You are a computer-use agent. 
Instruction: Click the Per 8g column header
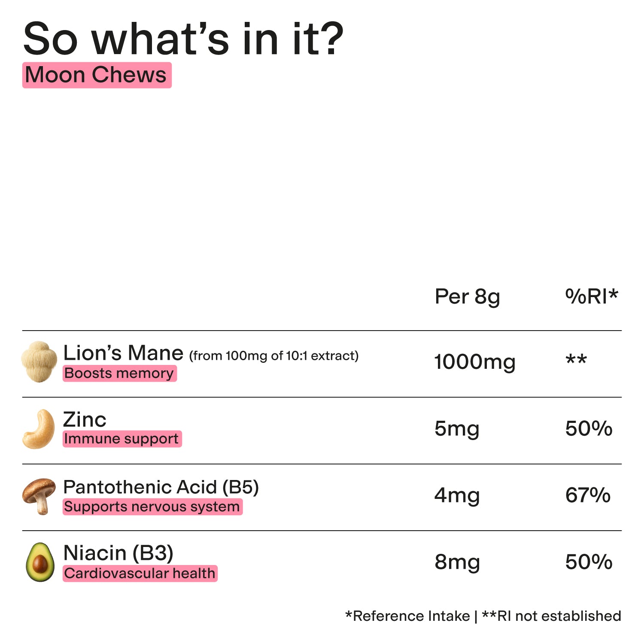pos(467,297)
